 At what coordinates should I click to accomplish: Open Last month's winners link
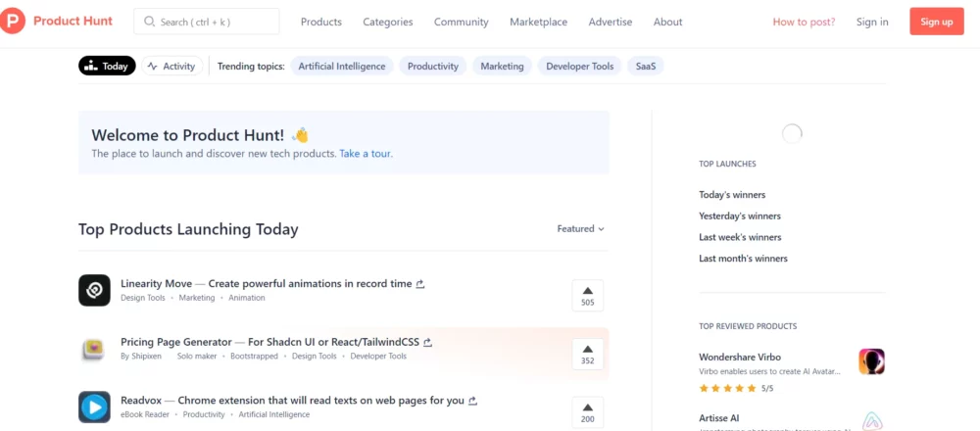[x=743, y=259]
